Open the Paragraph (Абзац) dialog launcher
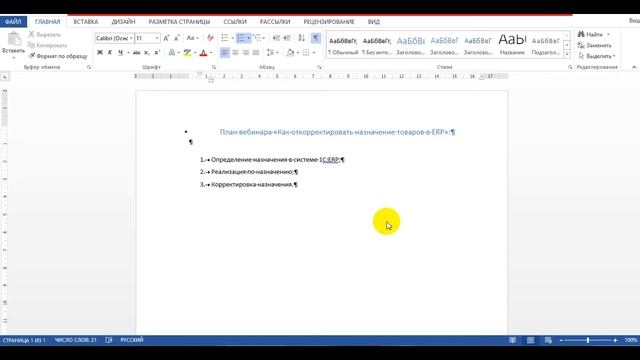 tap(319, 67)
